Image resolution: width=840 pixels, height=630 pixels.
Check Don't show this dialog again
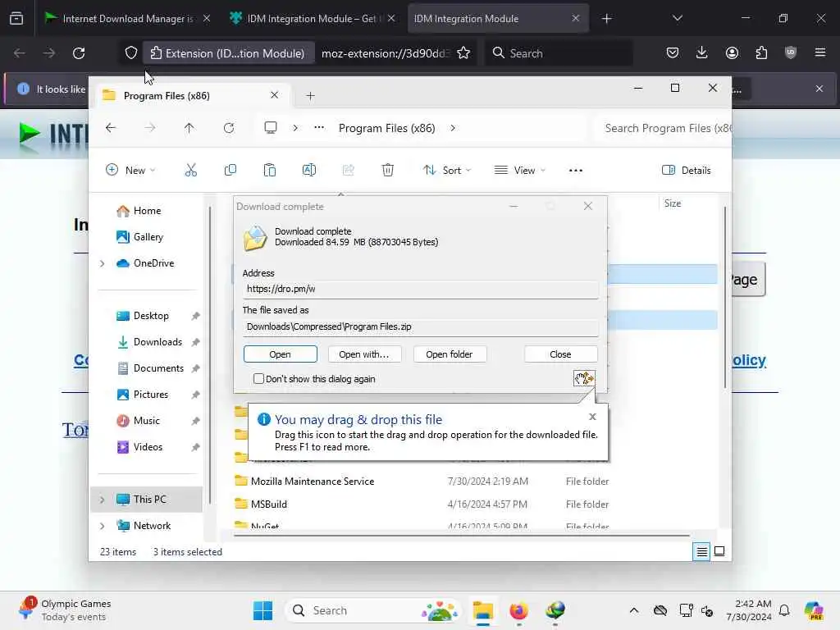pyautogui.click(x=258, y=379)
